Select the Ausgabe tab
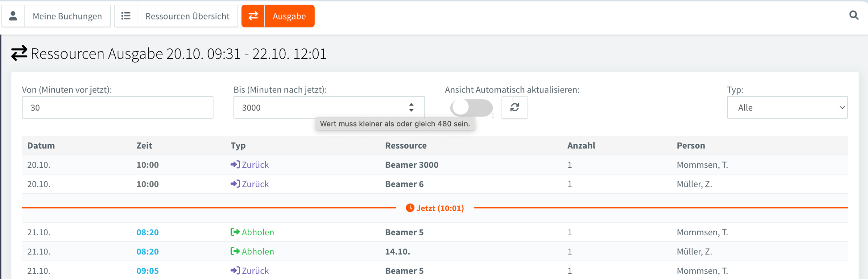Image resolution: width=868 pixels, height=279 pixels. (289, 16)
